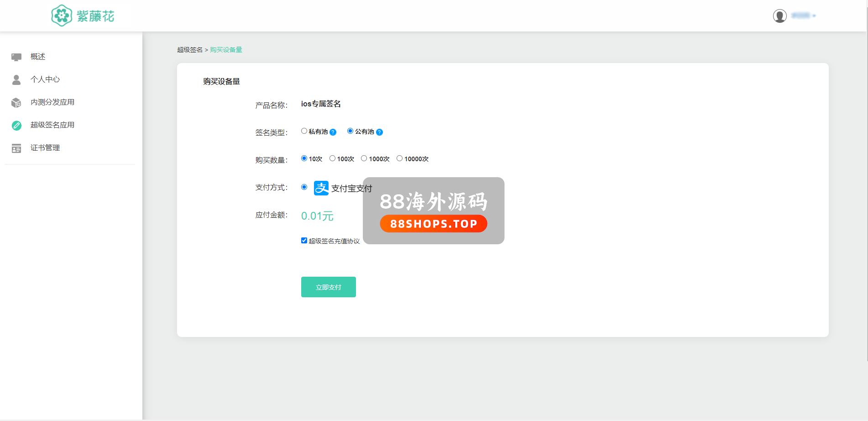Screen dimensions: 868x421
Task: Select the 1000次 quantity radio button
Action: click(364, 158)
